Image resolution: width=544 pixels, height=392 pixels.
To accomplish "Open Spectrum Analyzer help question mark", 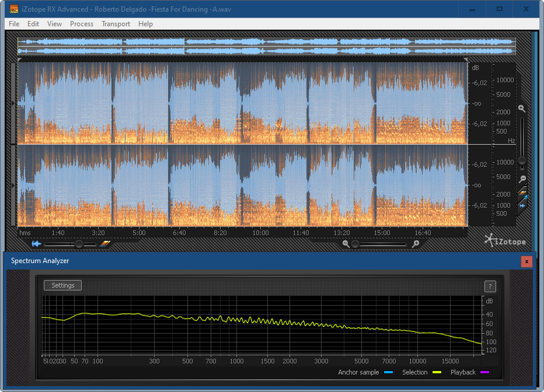I will [x=490, y=286].
